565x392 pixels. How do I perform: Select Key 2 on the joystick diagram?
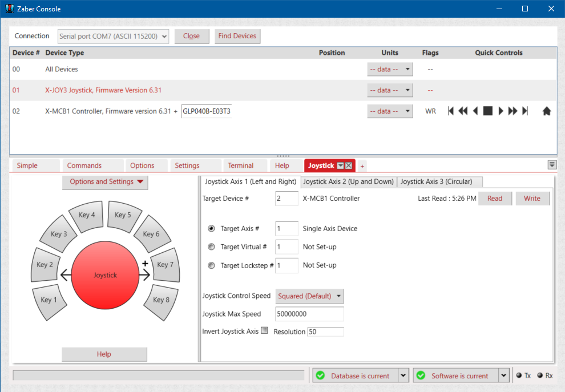pyautogui.click(x=45, y=265)
